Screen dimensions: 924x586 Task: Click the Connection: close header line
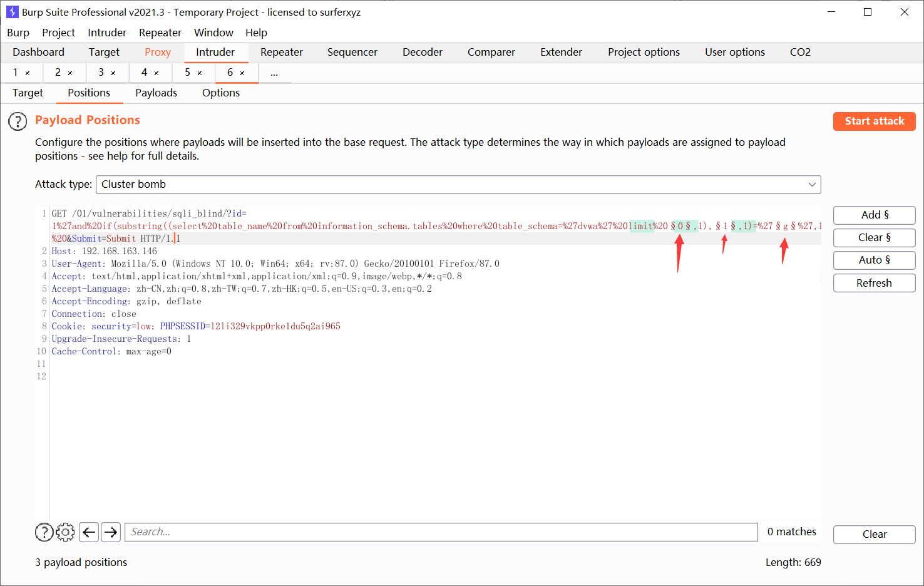[x=94, y=314]
